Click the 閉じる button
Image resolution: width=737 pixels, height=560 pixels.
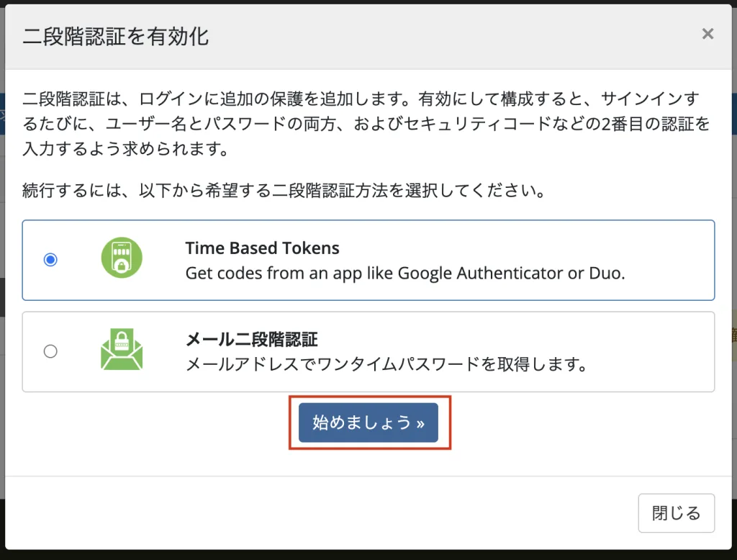(x=676, y=512)
